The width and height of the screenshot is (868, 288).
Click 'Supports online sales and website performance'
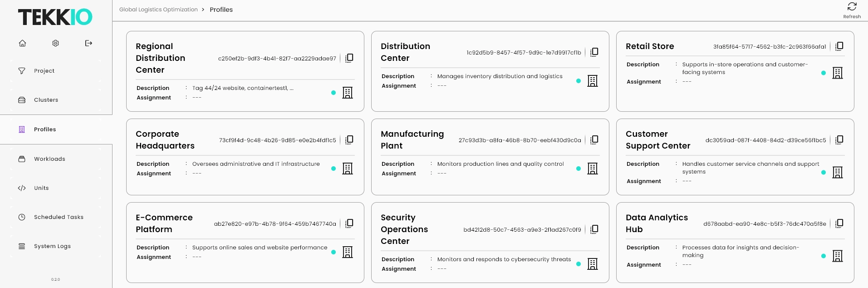[x=260, y=248]
